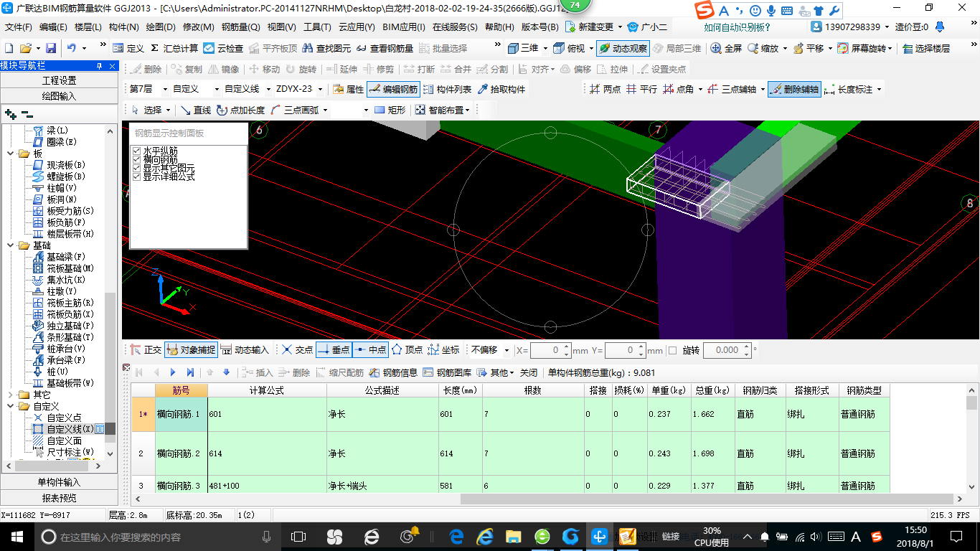Viewport: 980px width, 551px height.
Task: Open the 属性 properties panel
Action: coord(349,89)
